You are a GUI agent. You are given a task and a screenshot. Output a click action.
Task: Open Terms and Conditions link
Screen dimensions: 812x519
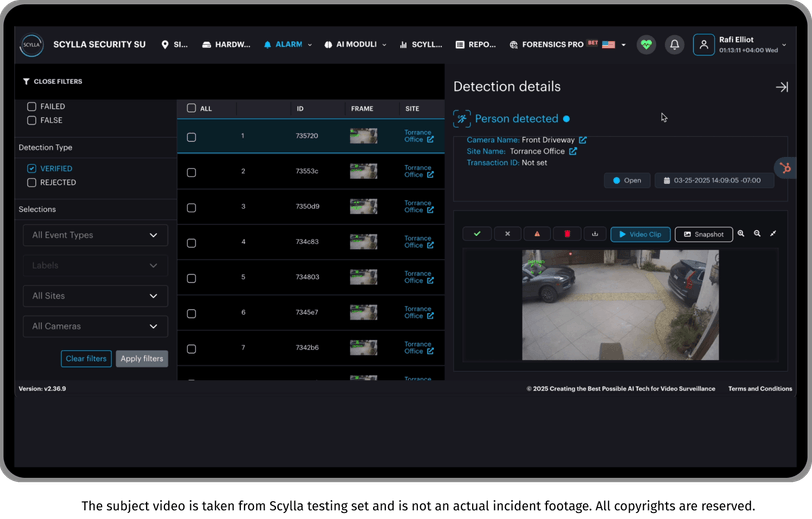tap(760, 388)
